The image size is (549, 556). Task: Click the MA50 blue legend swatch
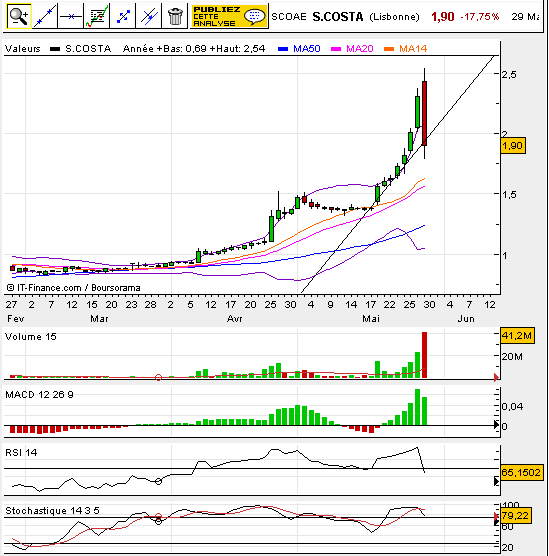tap(283, 49)
